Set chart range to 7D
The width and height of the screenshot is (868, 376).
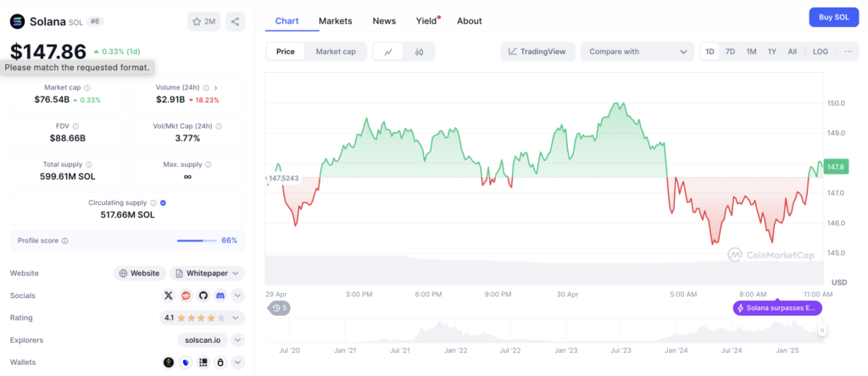click(x=730, y=52)
